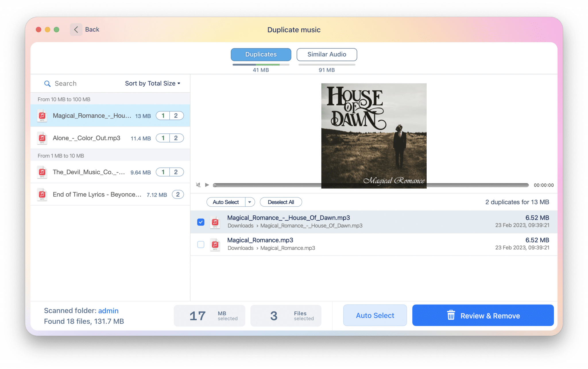Viewport: 588px width, 369px height.
Task: Click the MP3 icon beside Magical_Romance_-_Hou... in sidebar
Action: (42, 116)
